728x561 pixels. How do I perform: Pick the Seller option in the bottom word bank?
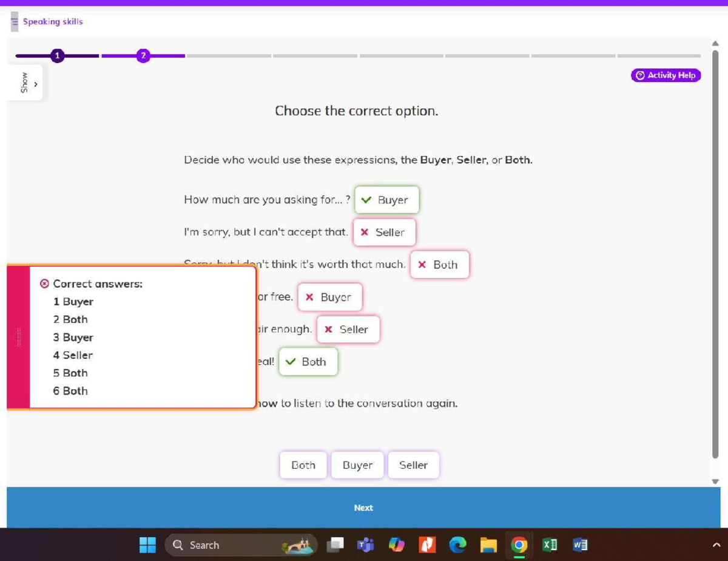point(413,465)
